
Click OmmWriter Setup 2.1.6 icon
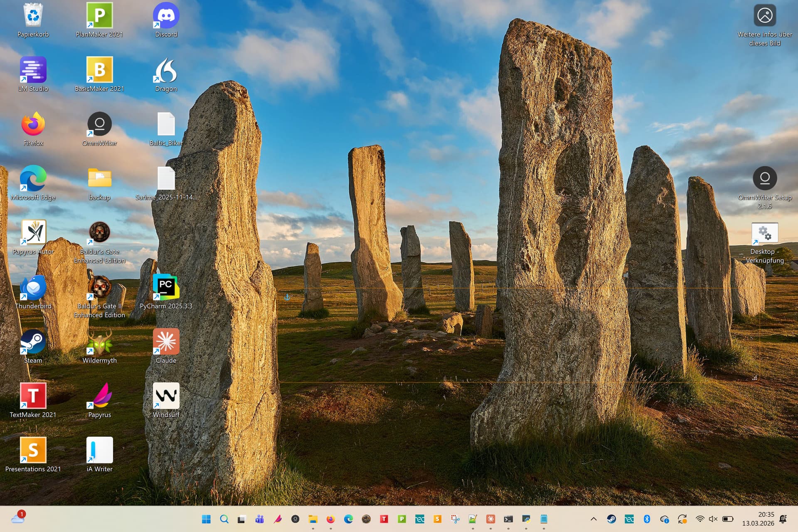point(764,179)
